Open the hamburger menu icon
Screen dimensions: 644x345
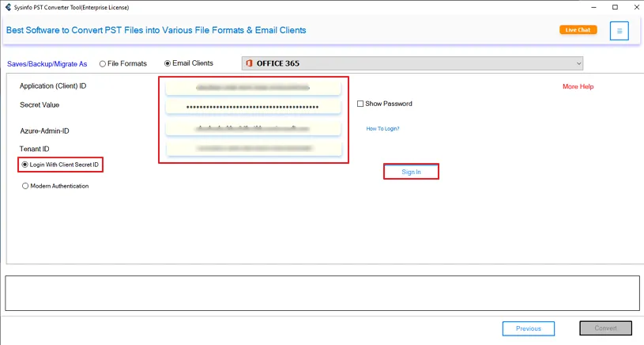tap(619, 31)
